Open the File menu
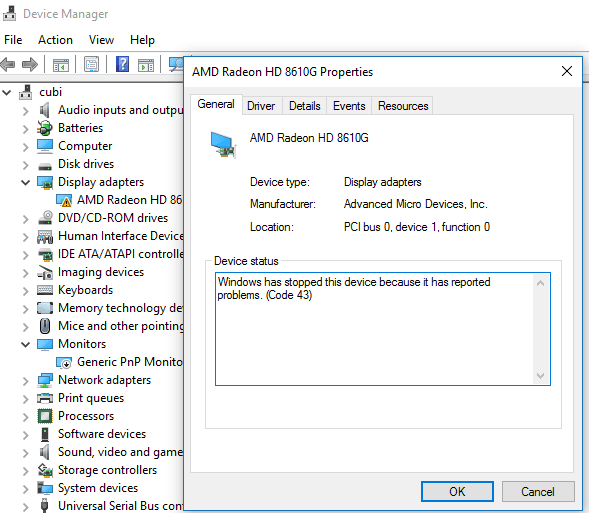Viewport: 589px width, 513px height. pos(13,40)
